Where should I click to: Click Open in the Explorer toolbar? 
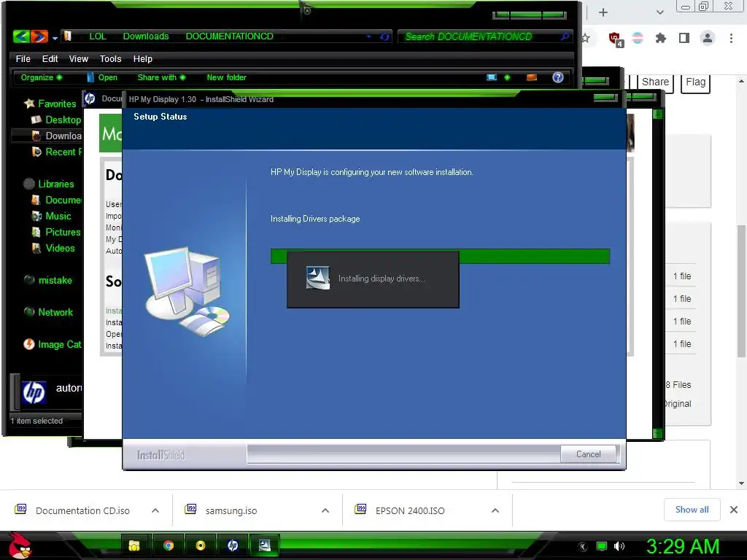click(102, 77)
